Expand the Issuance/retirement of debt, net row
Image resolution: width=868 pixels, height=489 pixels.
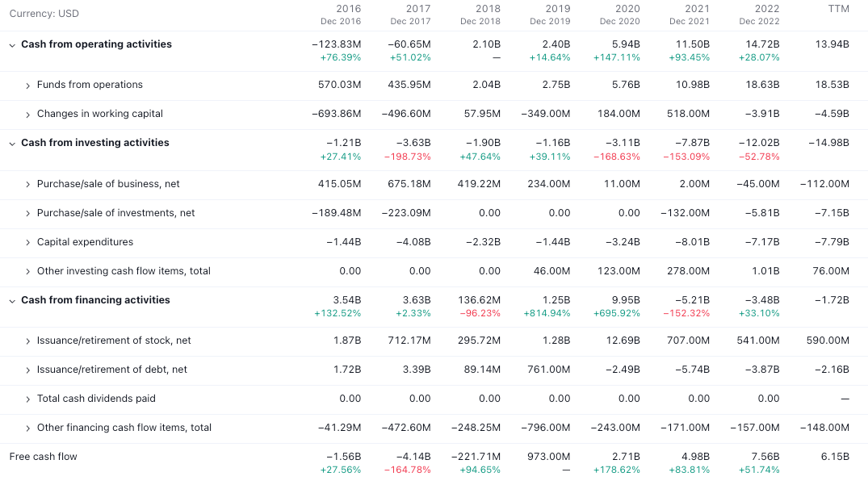pyautogui.click(x=28, y=370)
